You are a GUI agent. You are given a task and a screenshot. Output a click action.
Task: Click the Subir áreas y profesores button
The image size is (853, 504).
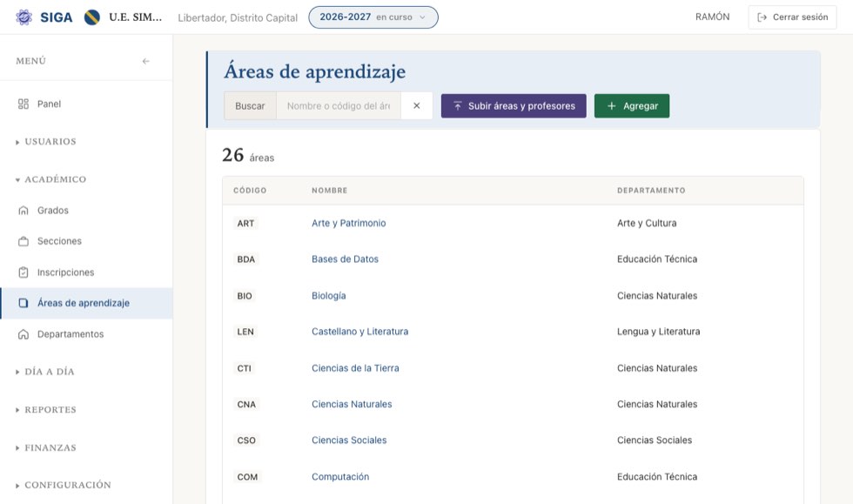tap(514, 105)
